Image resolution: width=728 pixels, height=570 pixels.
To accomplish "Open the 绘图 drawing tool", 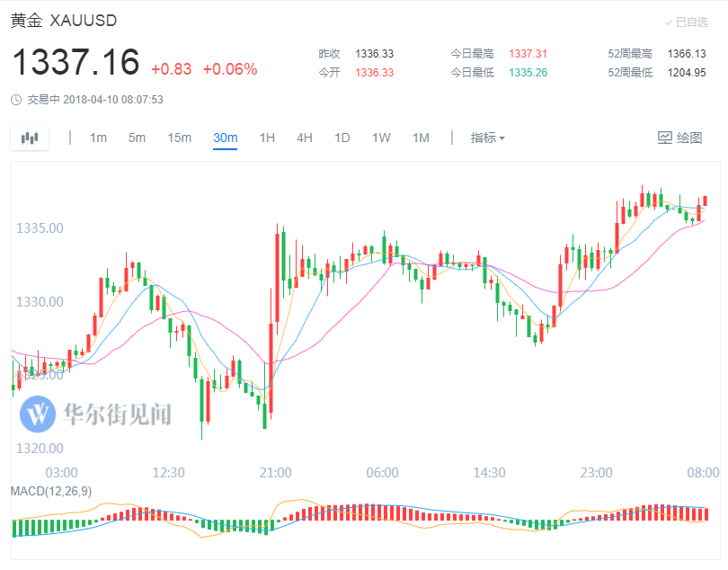I will [x=679, y=138].
